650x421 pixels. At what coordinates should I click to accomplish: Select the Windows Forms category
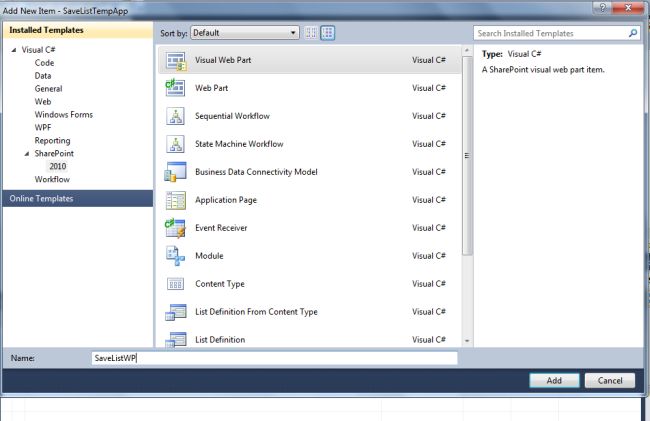(x=64, y=114)
